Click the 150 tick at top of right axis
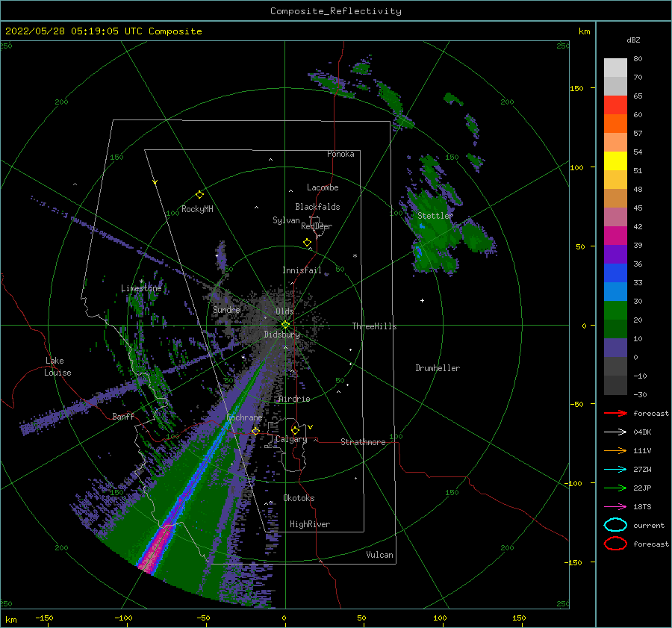The height and width of the screenshot is (628, 672). (x=576, y=88)
